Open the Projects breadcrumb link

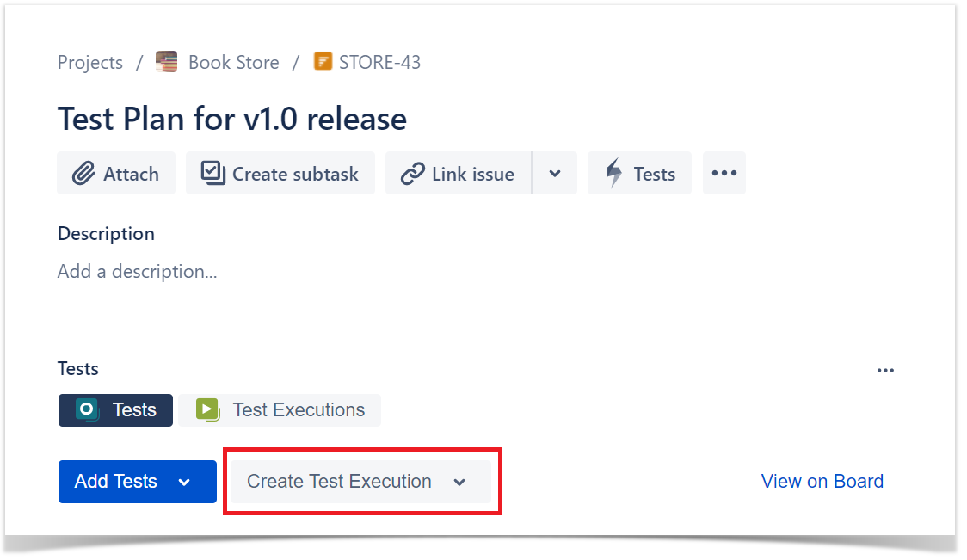(x=90, y=62)
